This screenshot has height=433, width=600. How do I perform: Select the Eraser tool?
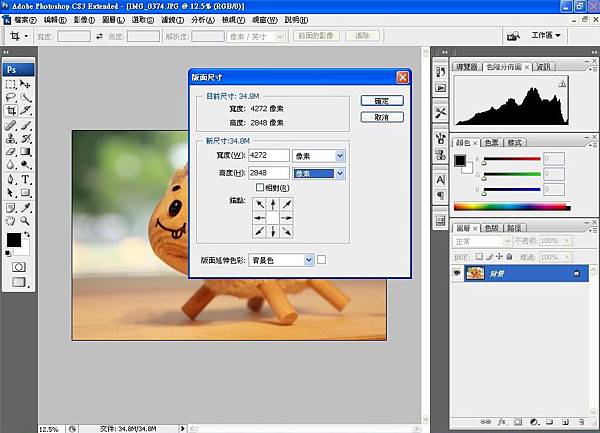[11, 152]
